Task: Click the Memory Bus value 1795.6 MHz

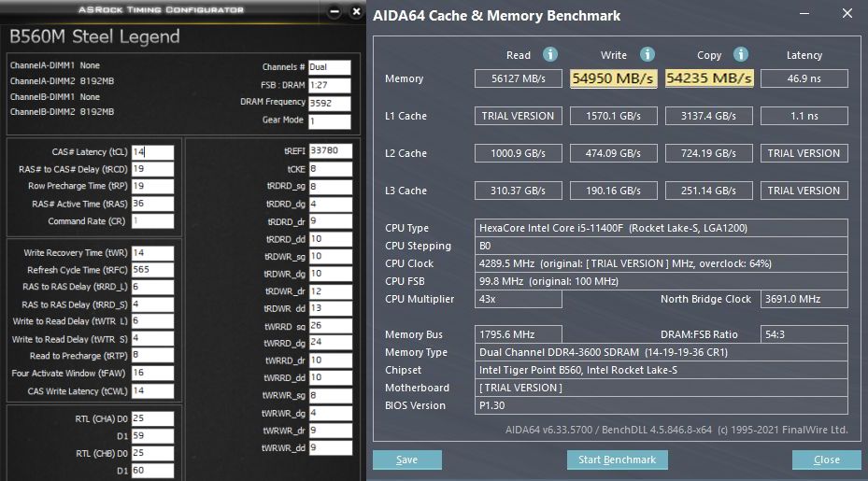Action: [x=519, y=334]
